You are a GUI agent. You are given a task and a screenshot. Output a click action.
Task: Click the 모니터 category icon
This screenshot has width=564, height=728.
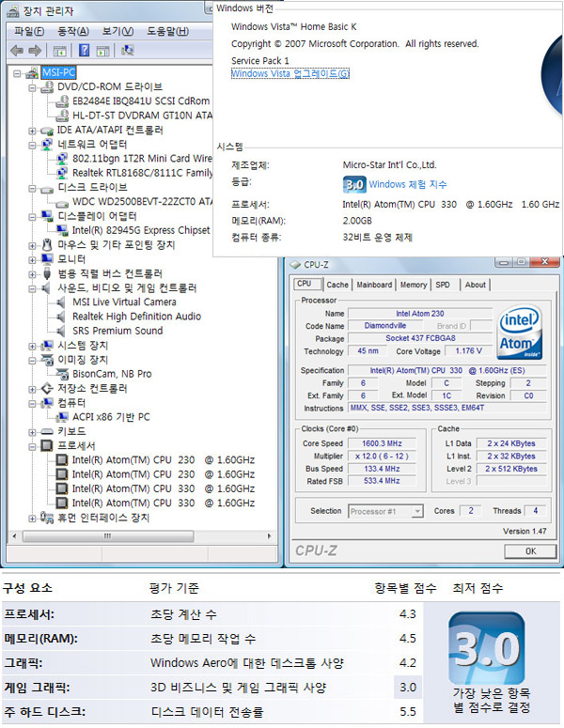[47, 258]
